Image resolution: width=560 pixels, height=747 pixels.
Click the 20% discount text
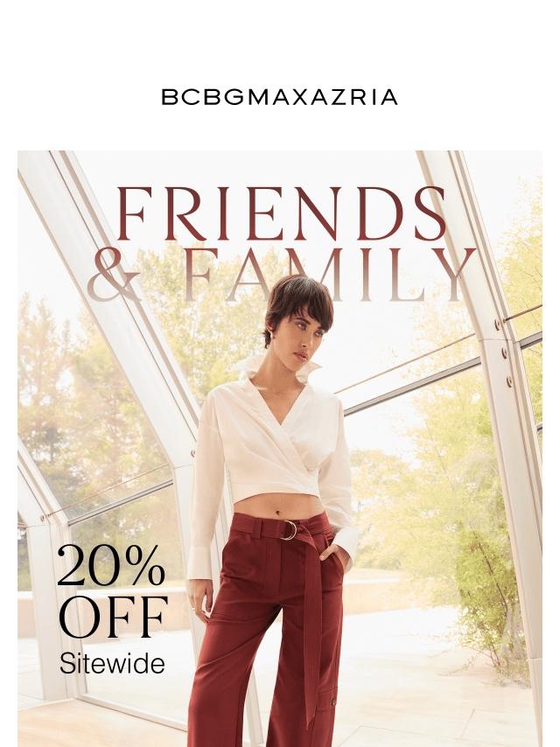click(111, 565)
